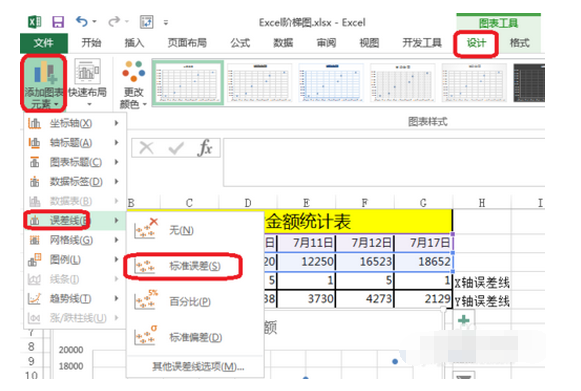The width and height of the screenshot is (581, 391).
Task: Open the 文件 tab
Action: coord(44,43)
